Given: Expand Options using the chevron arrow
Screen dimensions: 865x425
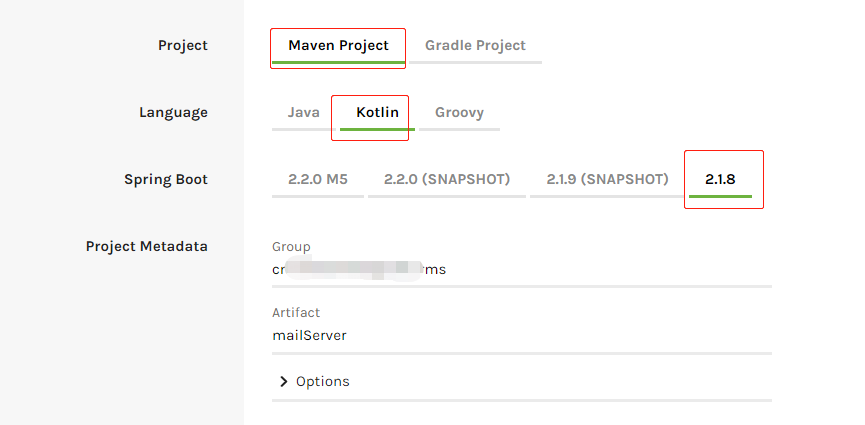Looking at the screenshot, I should (x=284, y=382).
